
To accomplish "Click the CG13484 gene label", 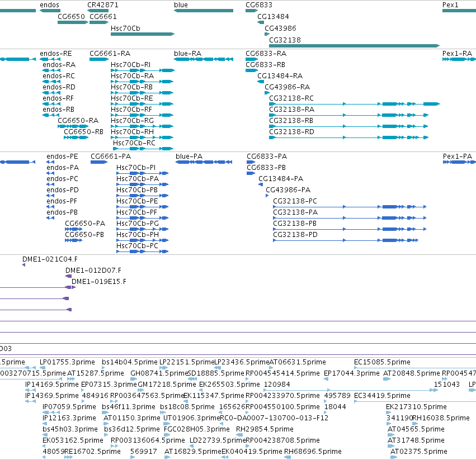I will pos(273,16).
